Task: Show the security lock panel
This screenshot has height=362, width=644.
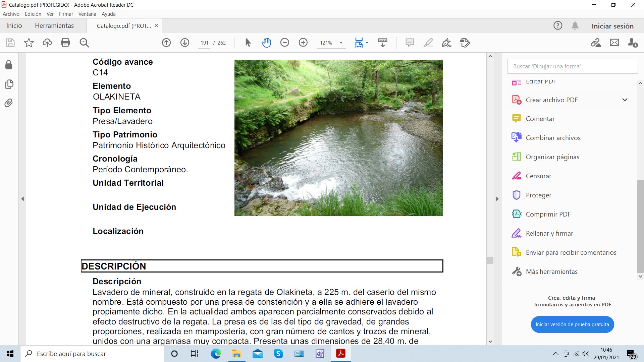Action: tap(9, 65)
